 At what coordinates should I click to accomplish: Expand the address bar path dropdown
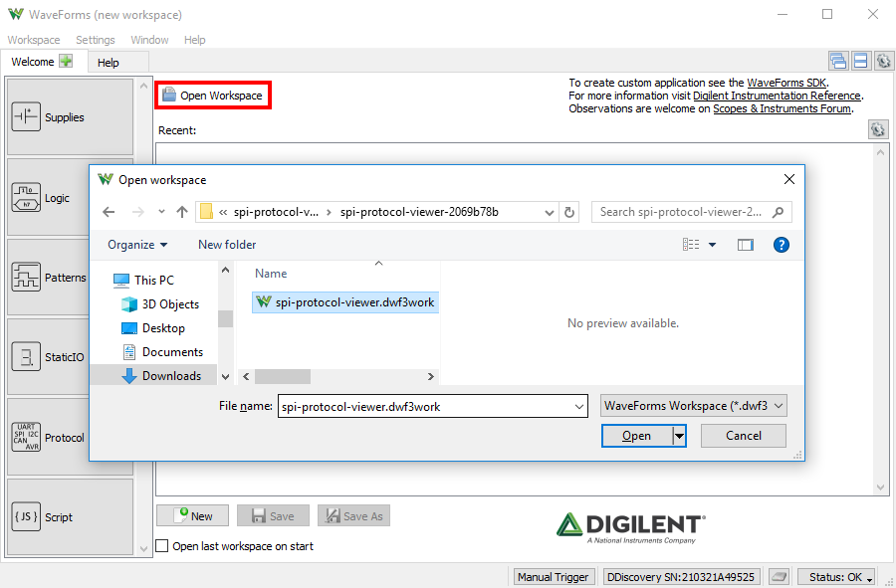point(550,212)
